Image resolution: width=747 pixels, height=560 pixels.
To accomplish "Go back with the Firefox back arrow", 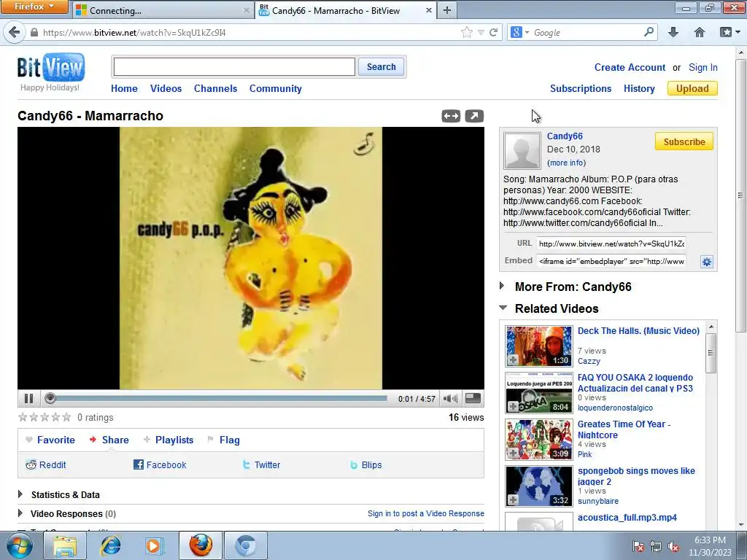I will [x=15, y=32].
